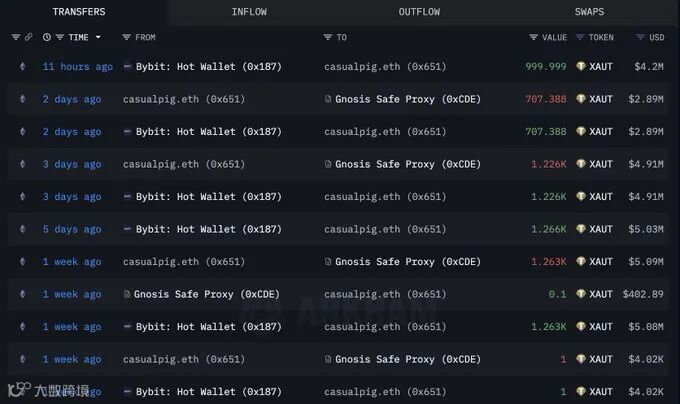Image resolution: width=680 pixels, height=404 pixels.
Task: Toggle TIME sort order arrow
Action: [x=98, y=37]
